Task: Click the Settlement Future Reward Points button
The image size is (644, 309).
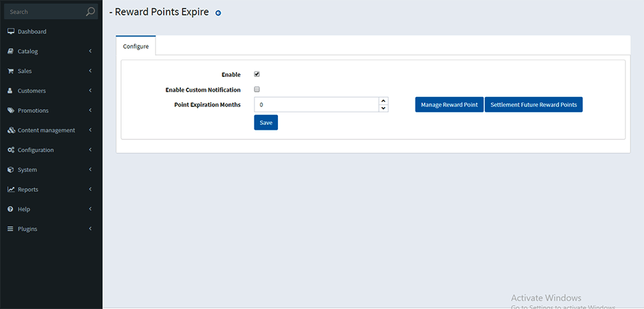Action: [x=533, y=105]
